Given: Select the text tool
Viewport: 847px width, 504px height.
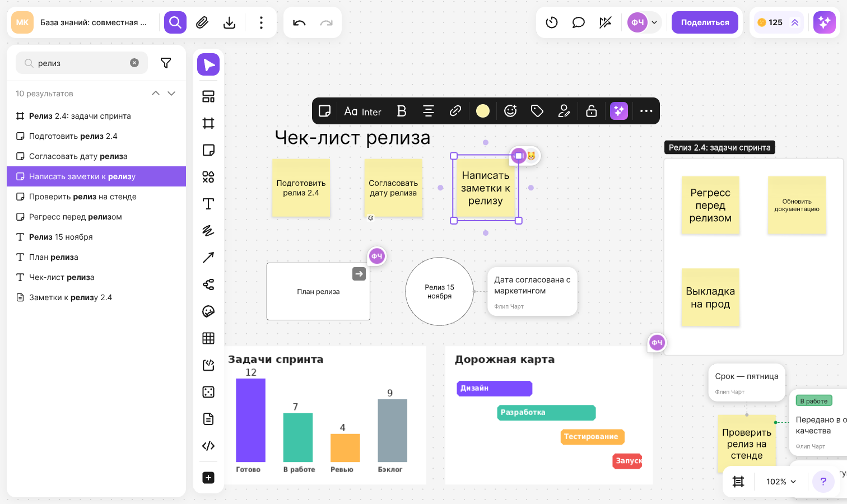Looking at the screenshot, I should [x=208, y=204].
